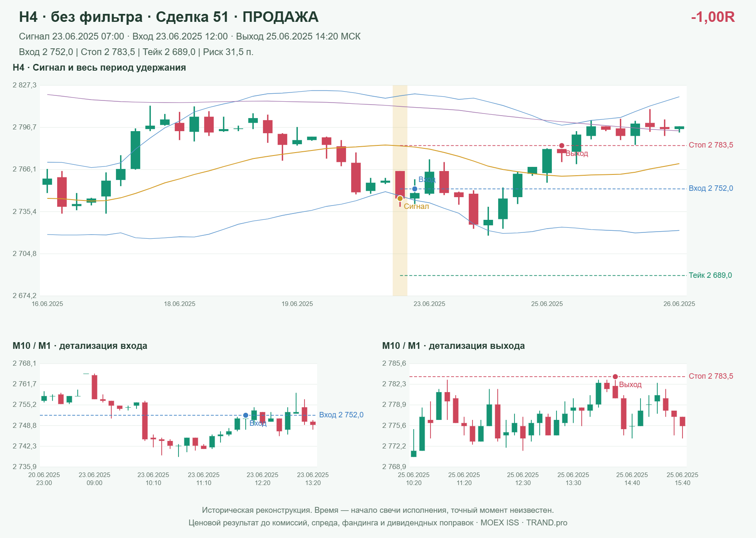Click the '25.06.2025 14:40' tick in the exit detail chart

click(x=632, y=479)
